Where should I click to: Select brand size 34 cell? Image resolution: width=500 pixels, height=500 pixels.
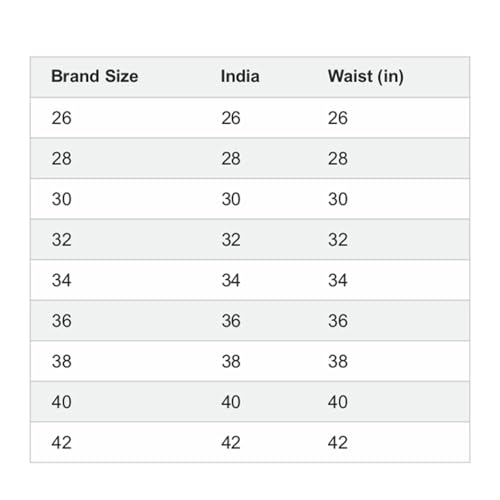point(61,280)
